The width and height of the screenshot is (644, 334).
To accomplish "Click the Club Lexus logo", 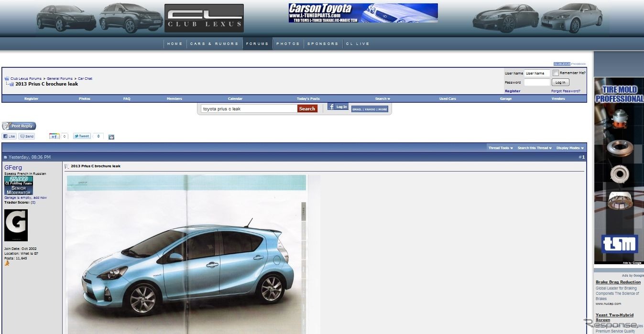I will pos(204,18).
